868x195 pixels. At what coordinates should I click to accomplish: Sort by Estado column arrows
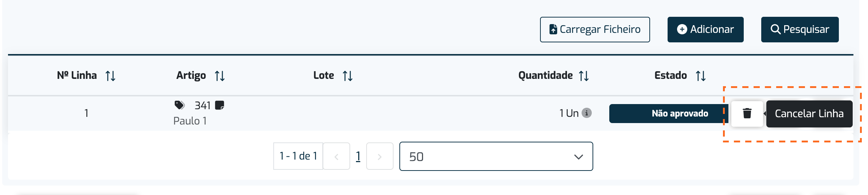tap(701, 76)
